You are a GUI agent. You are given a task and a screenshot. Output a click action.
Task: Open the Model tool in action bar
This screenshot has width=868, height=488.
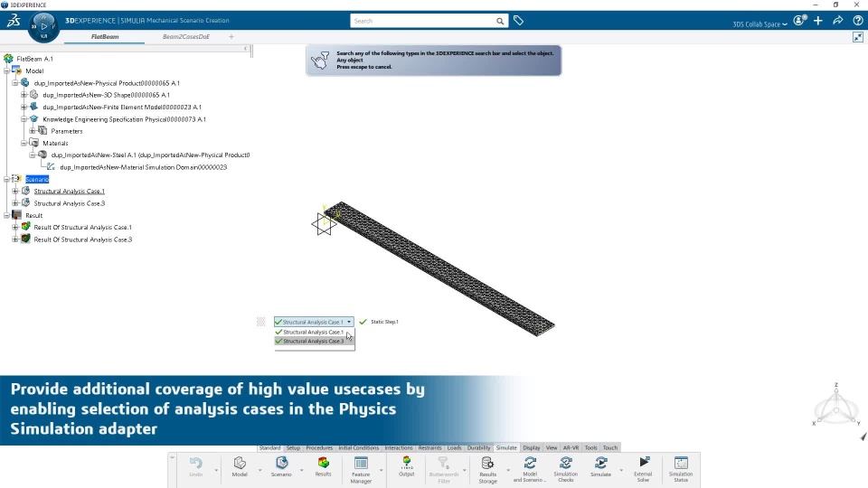click(240, 467)
